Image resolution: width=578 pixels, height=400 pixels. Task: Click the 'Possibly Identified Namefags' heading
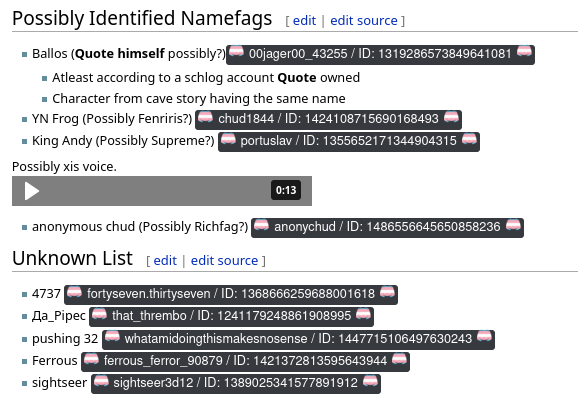pyautogui.click(x=142, y=18)
